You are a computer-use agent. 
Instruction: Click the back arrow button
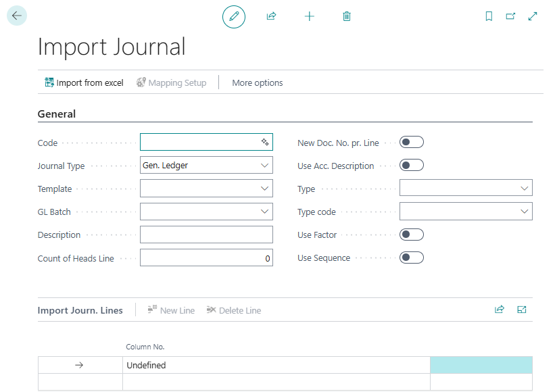(17, 16)
